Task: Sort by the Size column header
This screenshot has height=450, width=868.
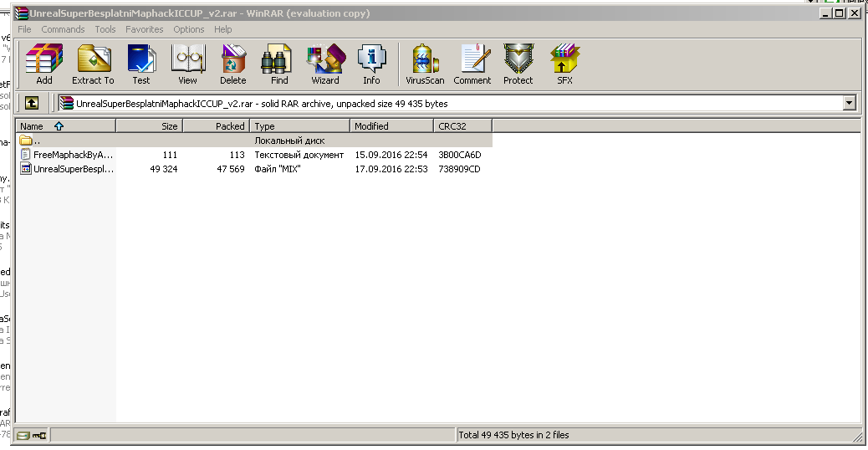Action: [150, 126]
